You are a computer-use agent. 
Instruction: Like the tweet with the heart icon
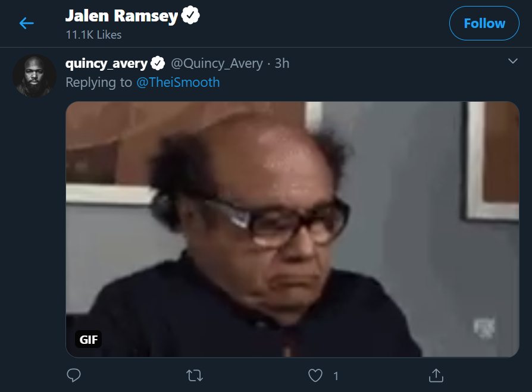pos(315,375)
